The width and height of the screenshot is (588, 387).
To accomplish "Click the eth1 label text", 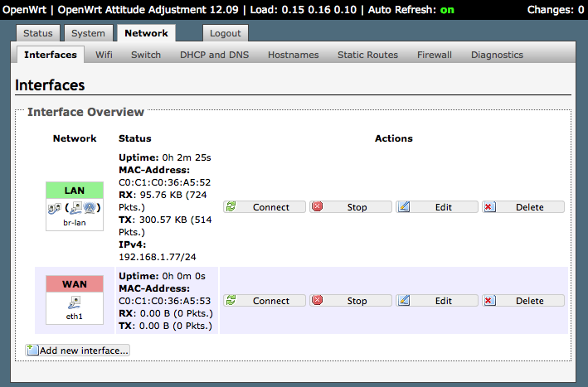I will click(75, 317).
